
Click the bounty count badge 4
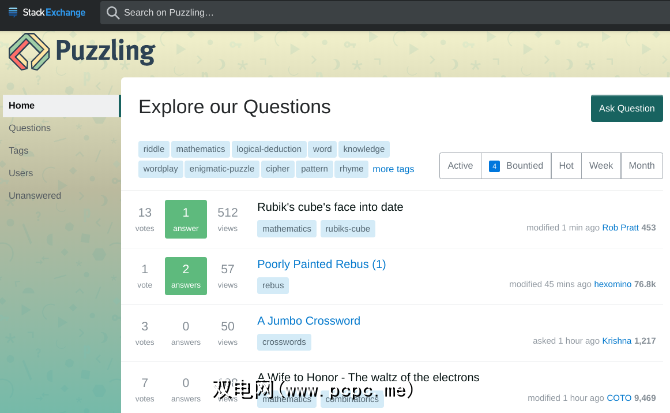494,166
